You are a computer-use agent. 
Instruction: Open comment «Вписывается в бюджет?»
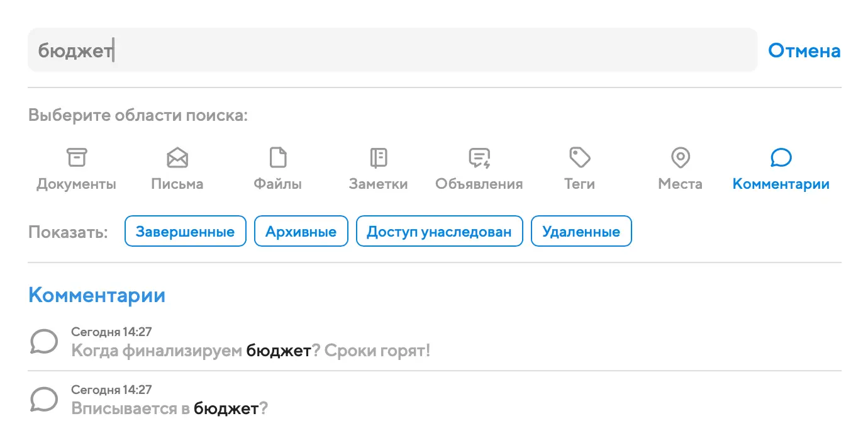coord(170,408)
